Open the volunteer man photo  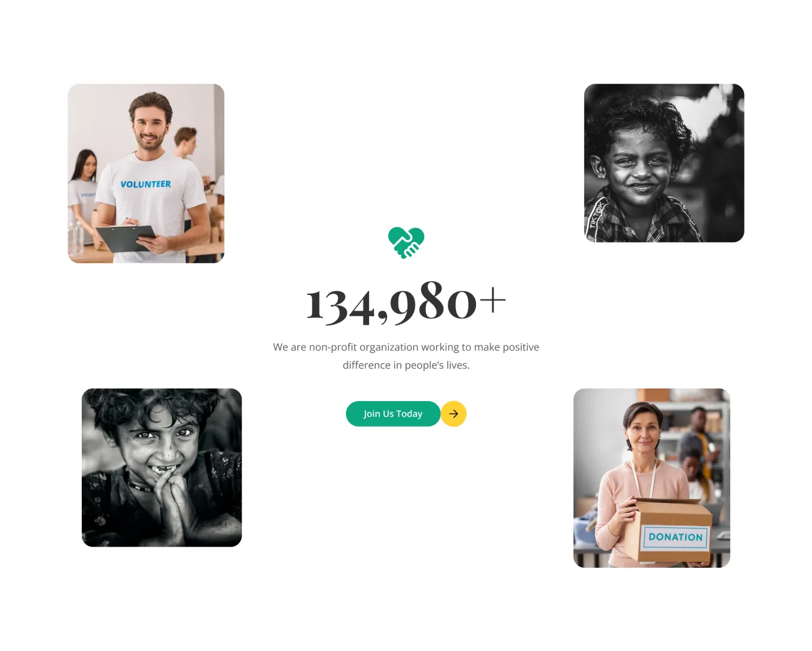tap(146, 174)
